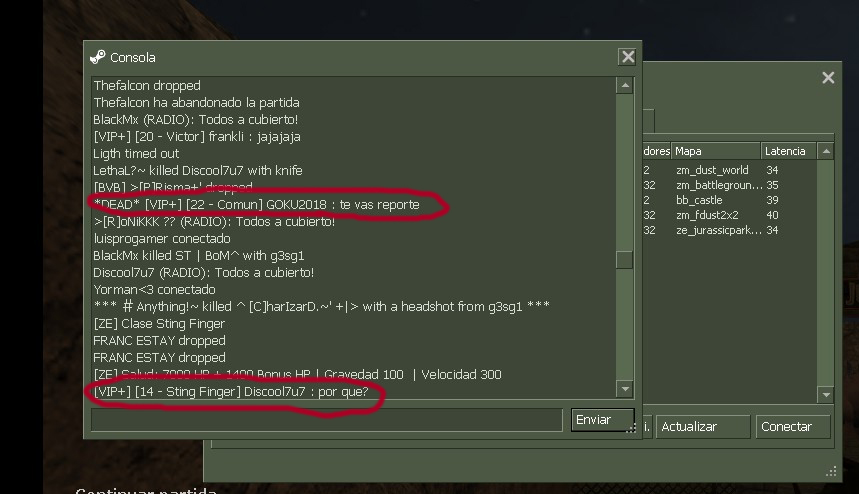Focus the console command input field
Image resolution: width=859 pixels, height=494 pixels.
327,420
